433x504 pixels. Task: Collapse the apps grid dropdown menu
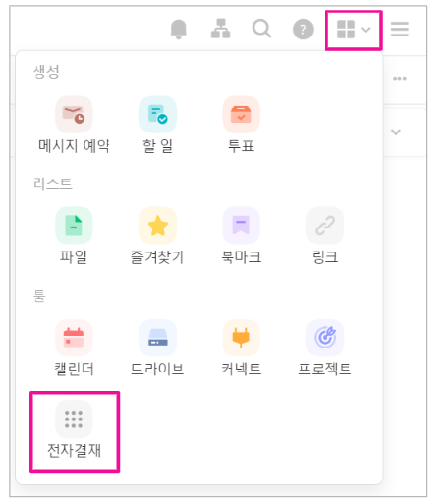point(353,30)
